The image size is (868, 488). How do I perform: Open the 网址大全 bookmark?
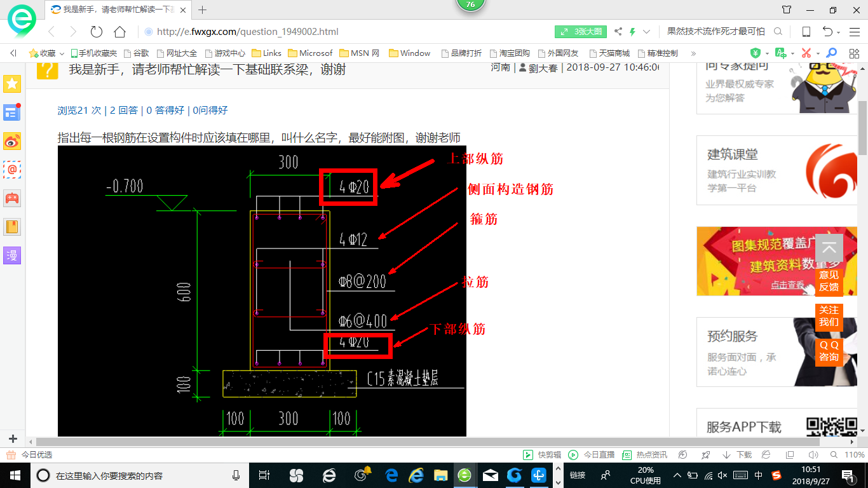coord(177,53)
